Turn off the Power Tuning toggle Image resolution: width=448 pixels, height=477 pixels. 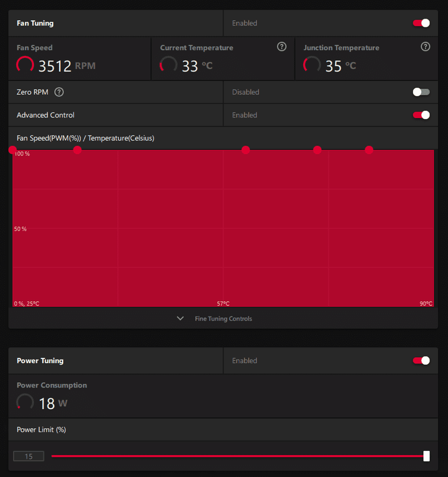(x=421, y=361)
